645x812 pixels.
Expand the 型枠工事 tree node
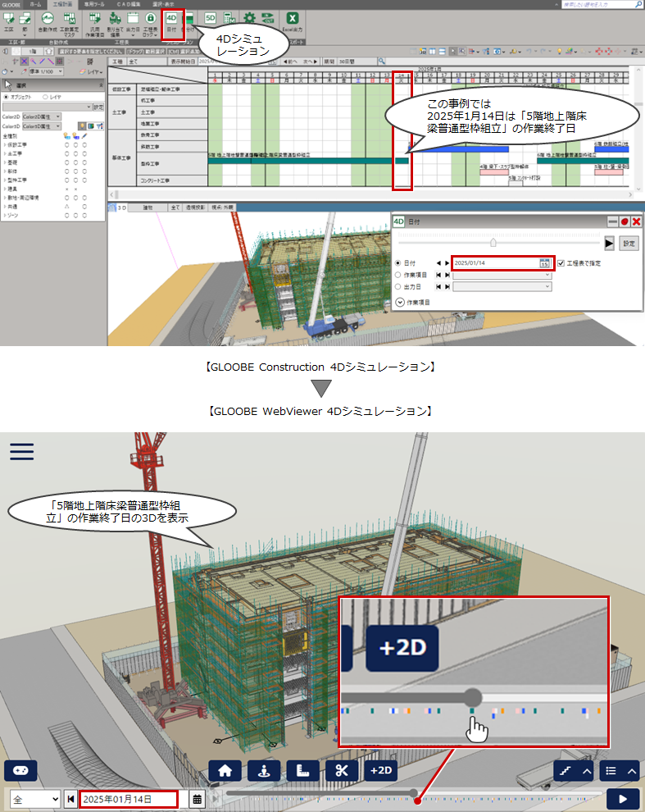point(5,180)
